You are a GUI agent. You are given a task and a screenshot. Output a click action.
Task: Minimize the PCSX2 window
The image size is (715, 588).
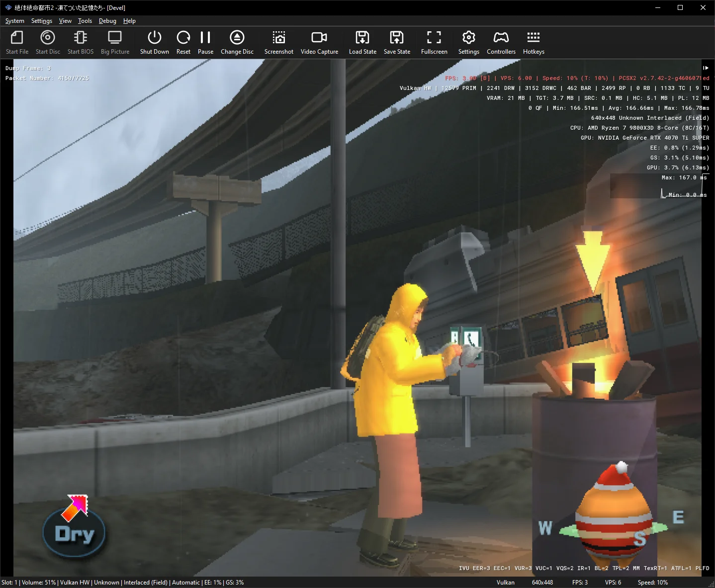tap(657, 7)
